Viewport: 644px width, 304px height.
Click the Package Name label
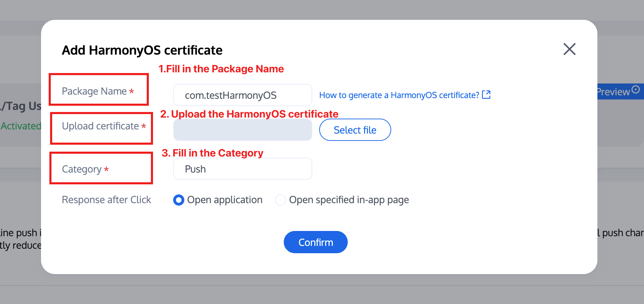[94, 91]
